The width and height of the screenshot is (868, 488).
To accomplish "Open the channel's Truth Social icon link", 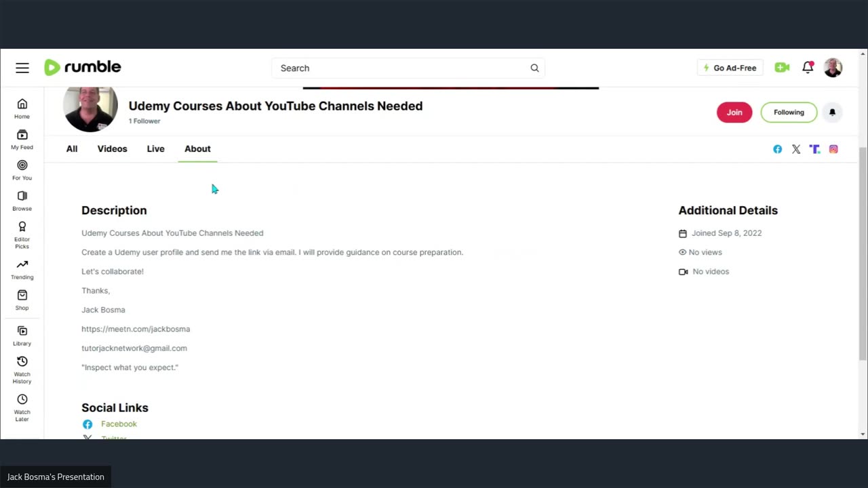I will click(x=814, y=149).
